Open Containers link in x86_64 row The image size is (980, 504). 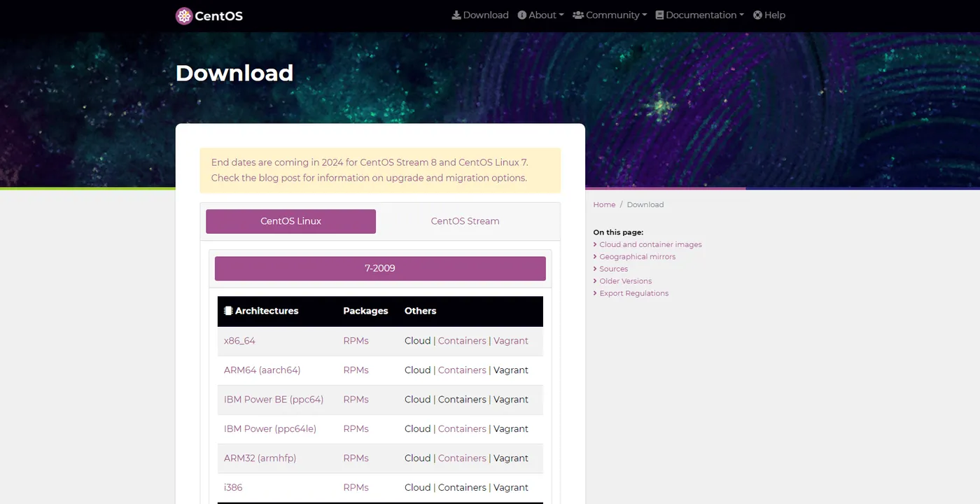click(x=462, y=341)
